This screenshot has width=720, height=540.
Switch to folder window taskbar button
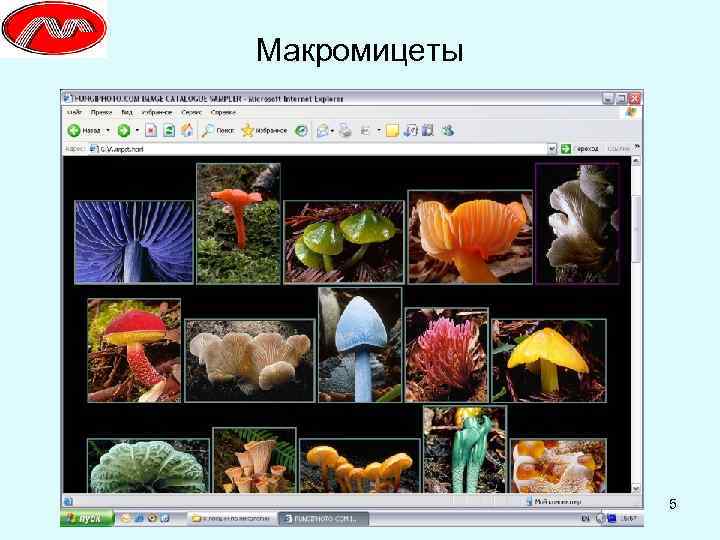[x=232, y=518]
